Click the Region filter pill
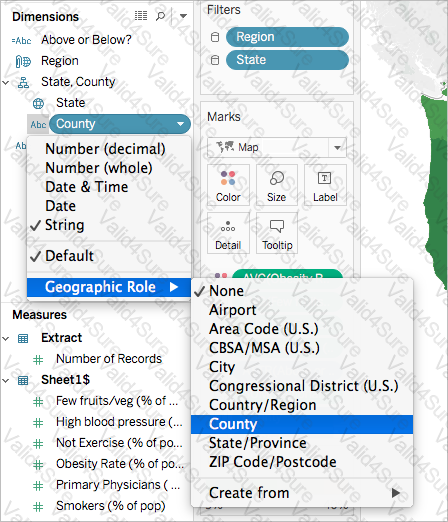The image size is (448, 522). coord(287,37)
